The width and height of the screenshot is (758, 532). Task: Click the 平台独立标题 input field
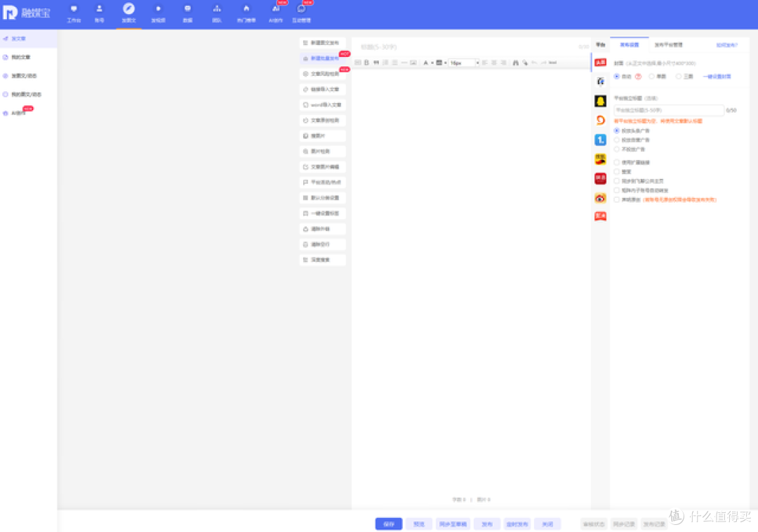[669, 110]
